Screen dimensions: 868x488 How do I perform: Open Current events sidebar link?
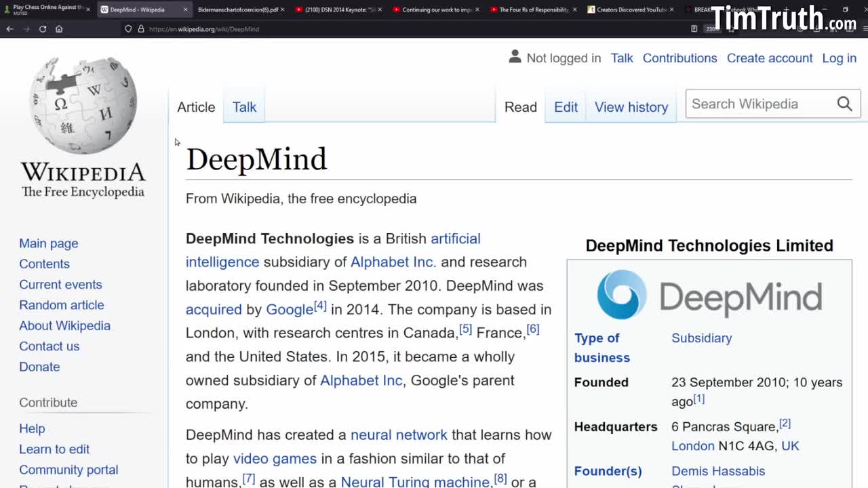60,285
